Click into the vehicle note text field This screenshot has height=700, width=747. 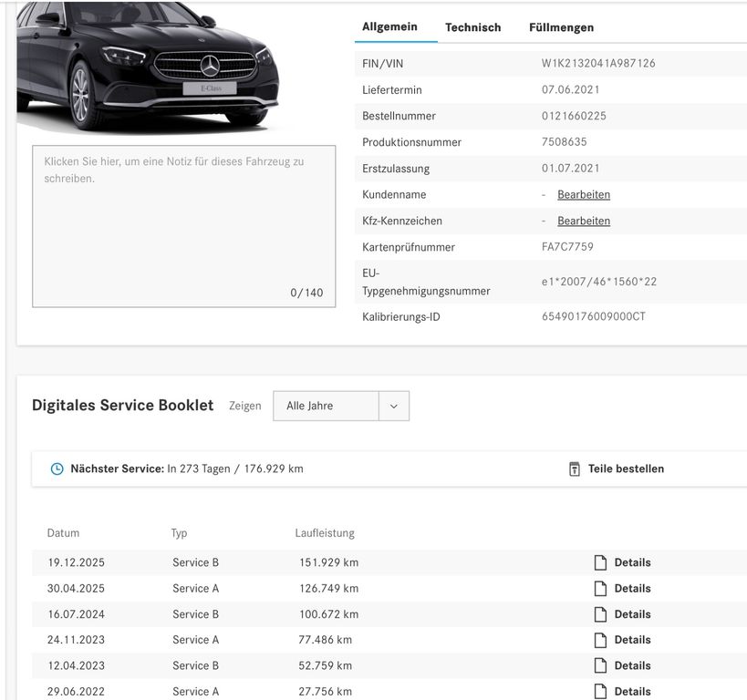[x=183, y=226]
